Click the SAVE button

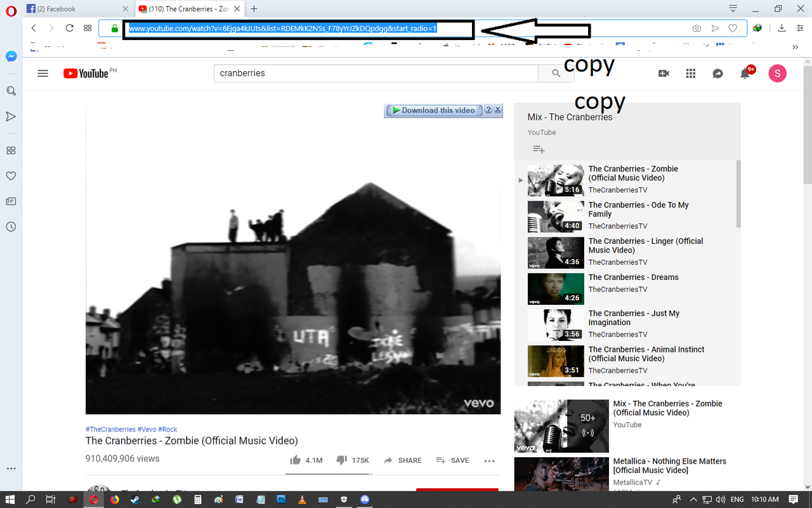[452, 460]
